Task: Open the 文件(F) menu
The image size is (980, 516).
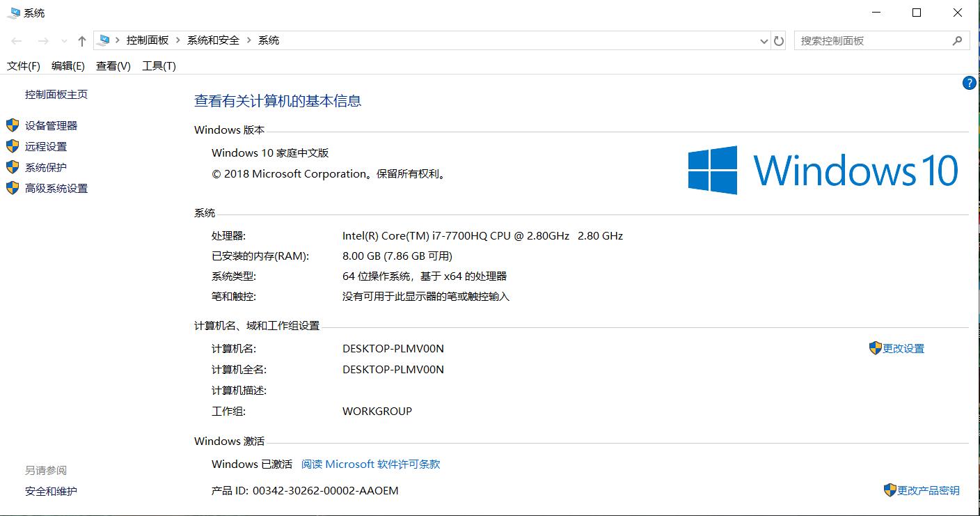Action: click(x=22, y=65)
